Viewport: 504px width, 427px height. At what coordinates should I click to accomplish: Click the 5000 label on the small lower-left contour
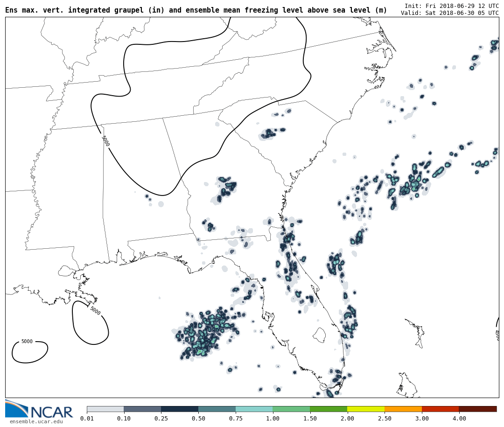pyautogui.click(x=27, y=342)
